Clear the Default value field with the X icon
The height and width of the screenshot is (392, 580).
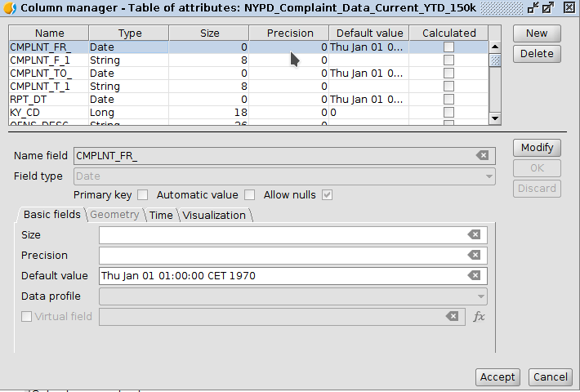(x=474, y=276)
